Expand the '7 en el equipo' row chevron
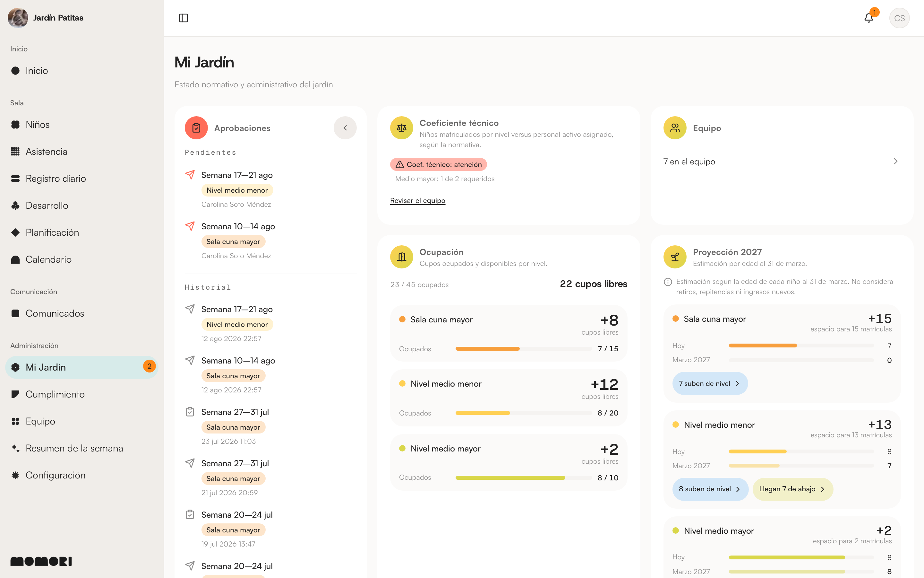The width and height of the screenshot is (924, 578). [895, 161]
